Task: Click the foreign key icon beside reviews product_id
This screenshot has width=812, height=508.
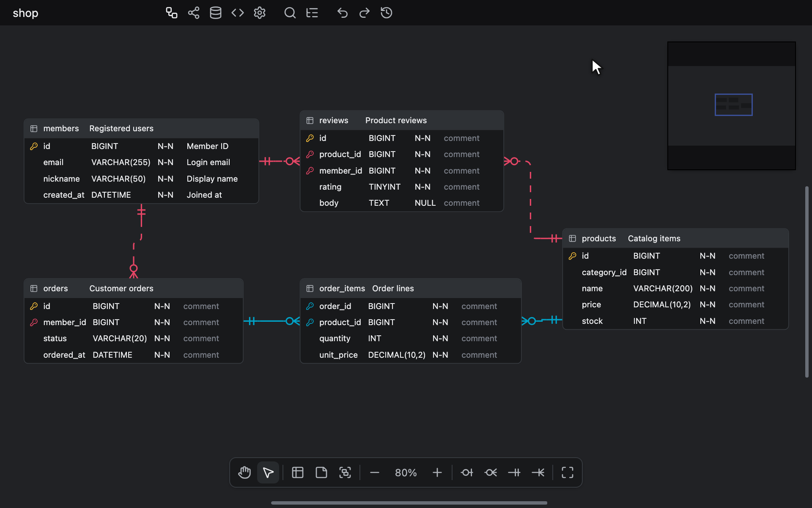Action: pyautogui.click(x=310, y=155)
